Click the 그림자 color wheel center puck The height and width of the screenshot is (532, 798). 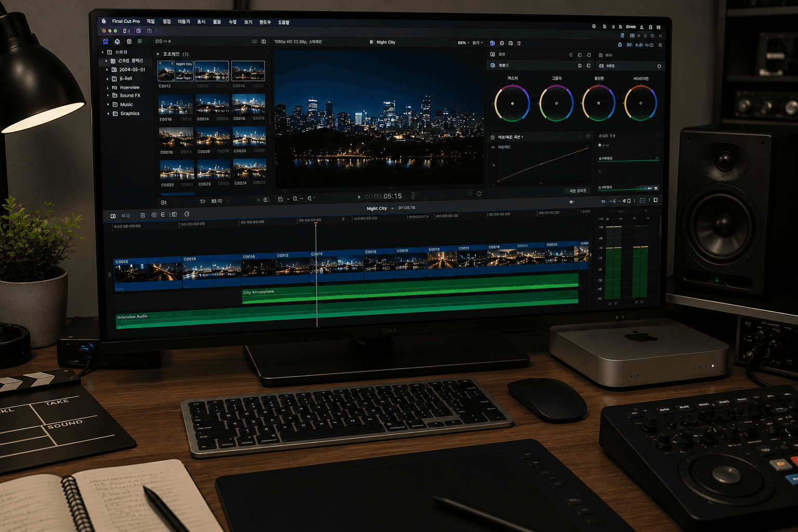click(x=556, y=103)
